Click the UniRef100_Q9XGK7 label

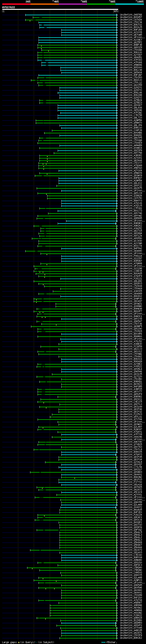tap(131, 105)
